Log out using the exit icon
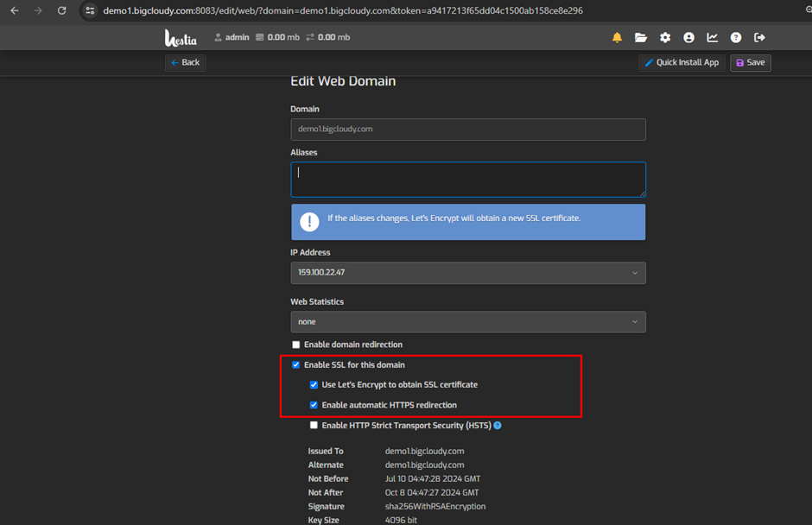Image resolution: width=812 pixels, height=525 pixels. click(x=759, y=37)
